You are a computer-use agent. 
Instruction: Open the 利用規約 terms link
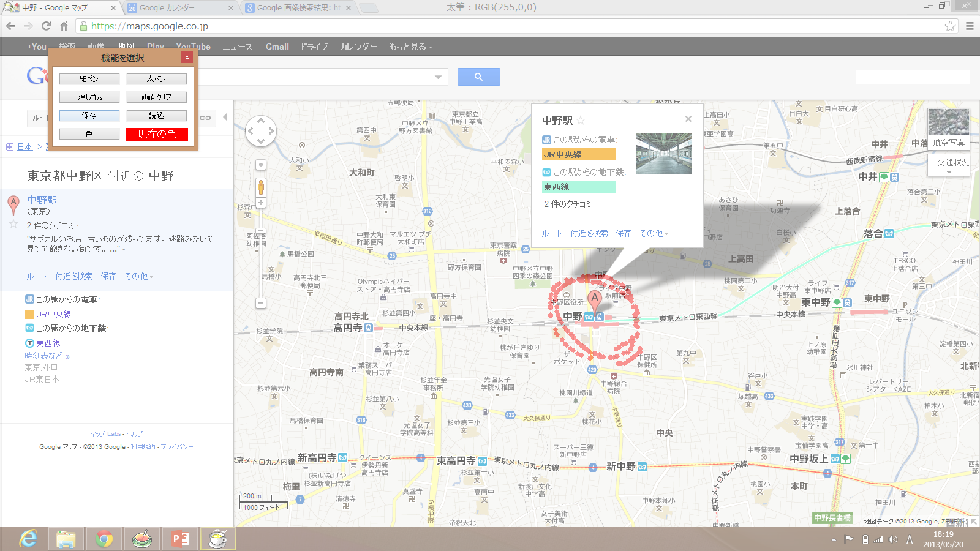coord(143,447)
